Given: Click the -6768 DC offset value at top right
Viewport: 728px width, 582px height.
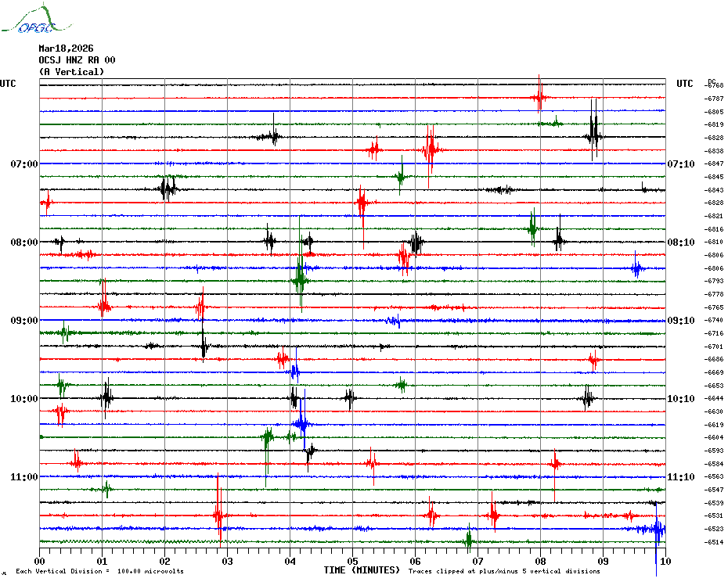Looking at the screenshot, I should point(715,85).
